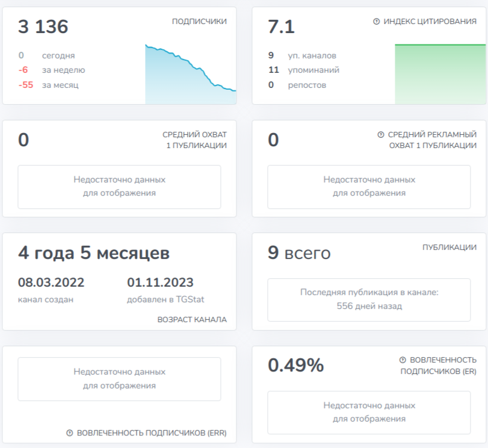This screenshot has height=448, width=488.
Task: Click the 0.49% engagement rate value
Action: click(x=295, y=365)
